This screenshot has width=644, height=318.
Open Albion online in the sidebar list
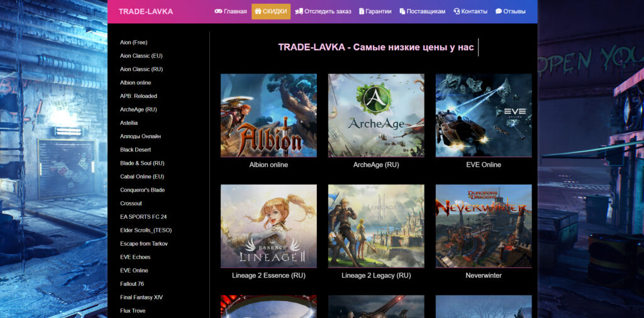[x=136, y=82]
